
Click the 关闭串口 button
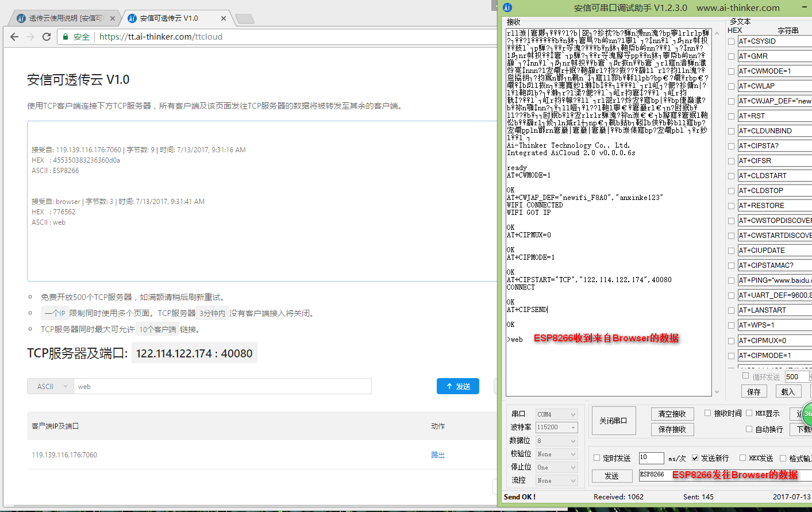point(613,421)
